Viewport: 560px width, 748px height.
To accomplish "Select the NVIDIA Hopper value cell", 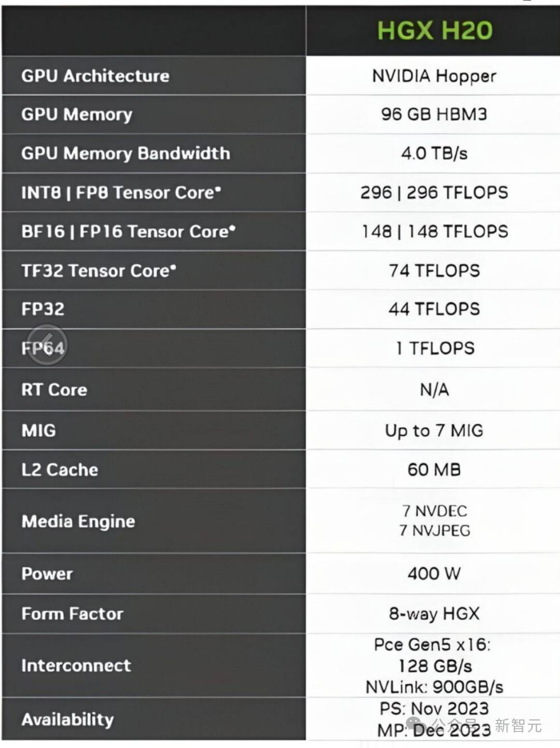I will (434, 76).
